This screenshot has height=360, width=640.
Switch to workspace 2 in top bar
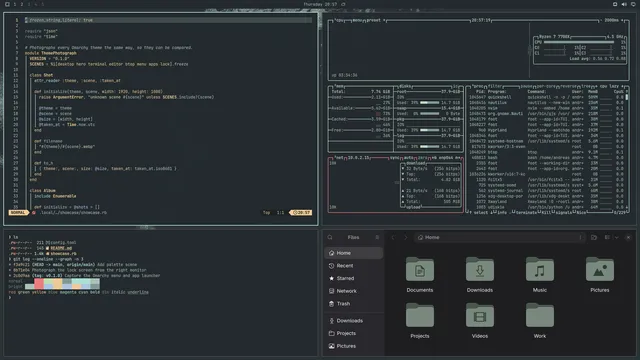22,4
